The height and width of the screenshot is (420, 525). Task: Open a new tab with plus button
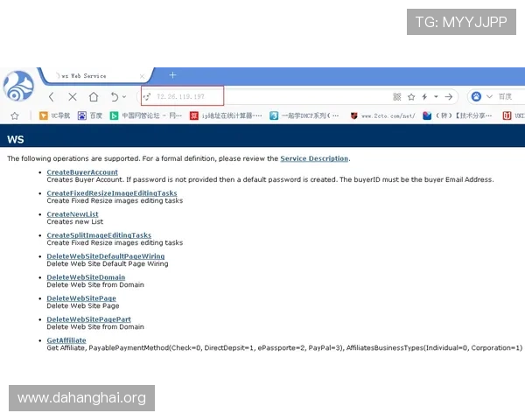[172, 75]
